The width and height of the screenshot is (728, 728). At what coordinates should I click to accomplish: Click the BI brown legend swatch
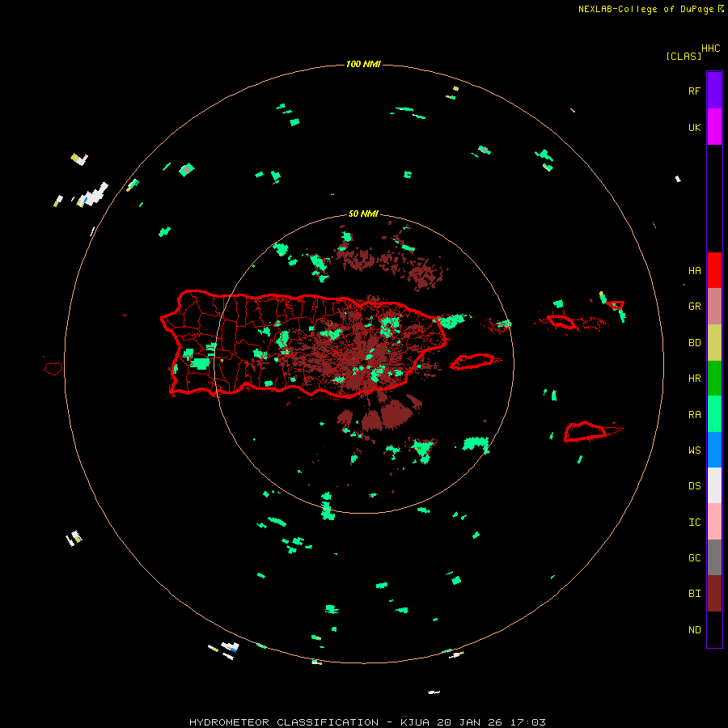coord(714,594)
